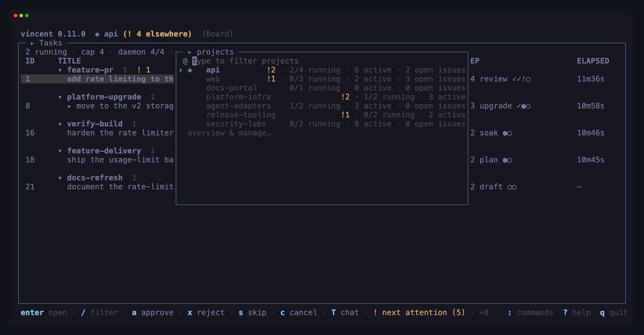Screen dimensions: 644x335
Task: Select the agent-adapters project entry
Action: 322,106
